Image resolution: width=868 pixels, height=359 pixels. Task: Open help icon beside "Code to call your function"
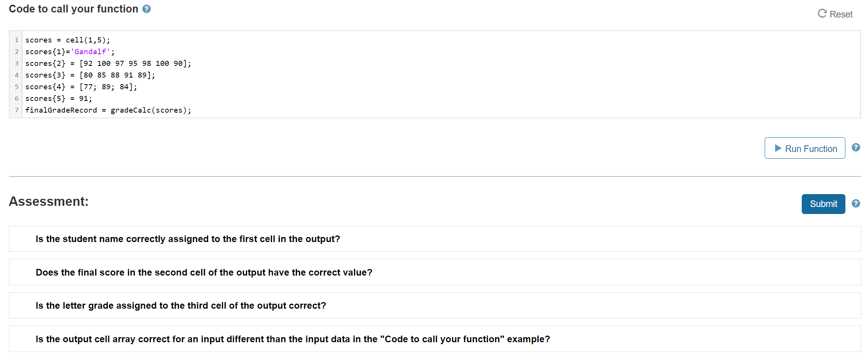[x=147, y=9]
